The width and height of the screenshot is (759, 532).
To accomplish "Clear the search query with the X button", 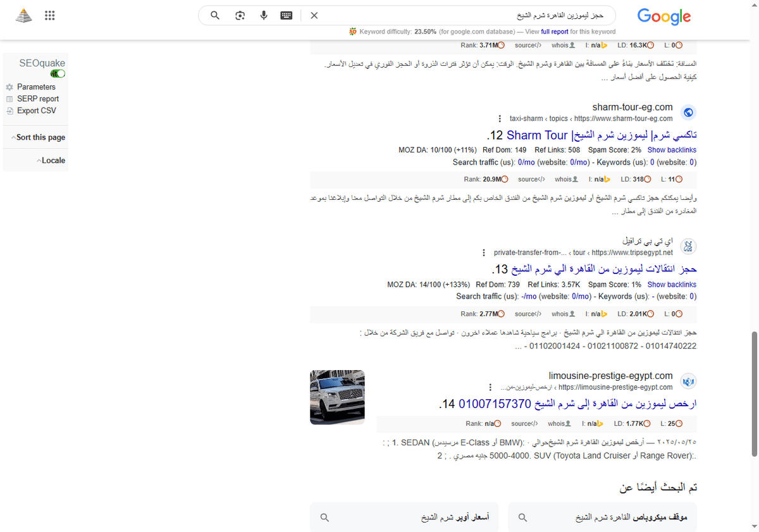I will [x=314, y=15].
